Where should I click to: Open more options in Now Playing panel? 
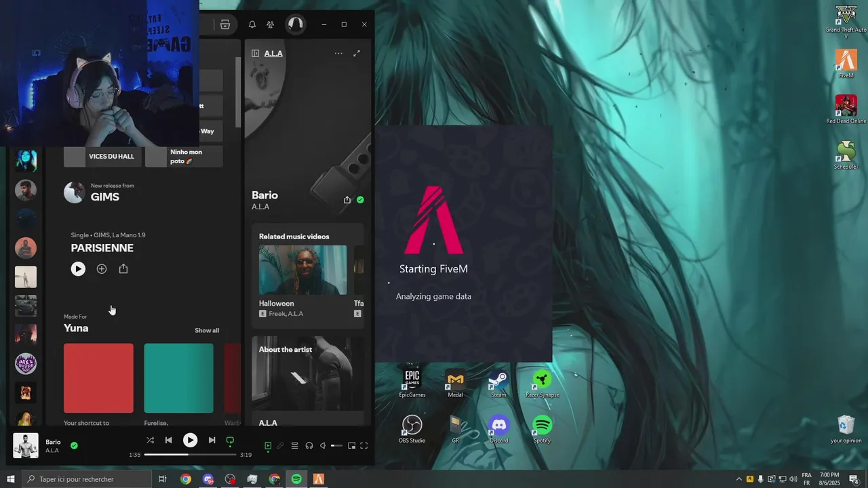click(338, 54)
